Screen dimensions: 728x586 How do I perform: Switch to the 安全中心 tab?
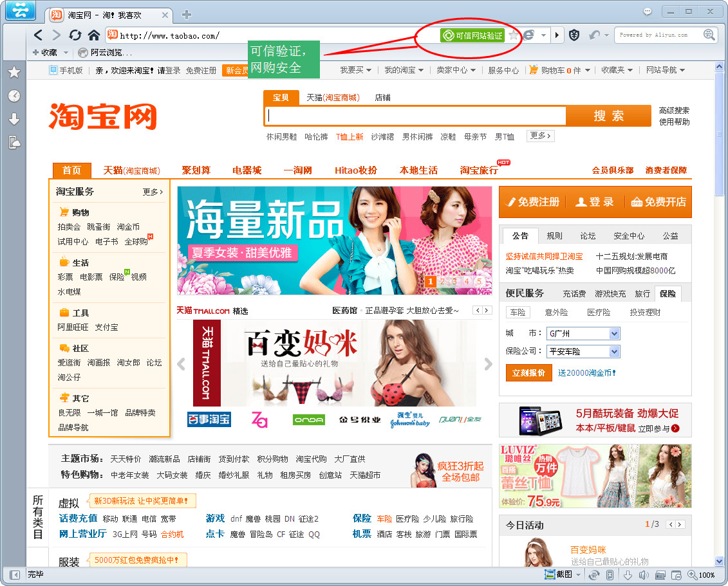pyautogui.click(x=629, y=235)
